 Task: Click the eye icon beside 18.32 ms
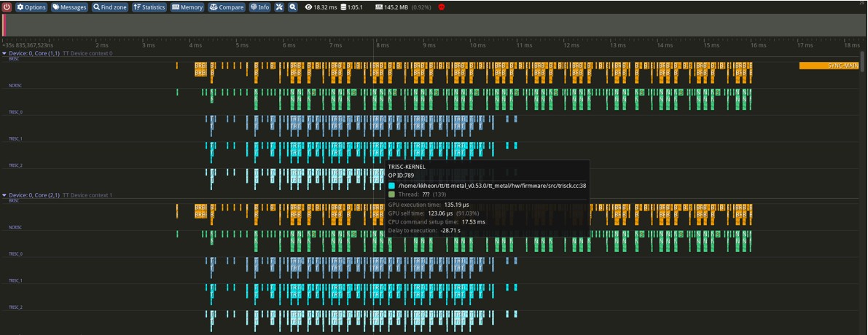tap(309, 7)
